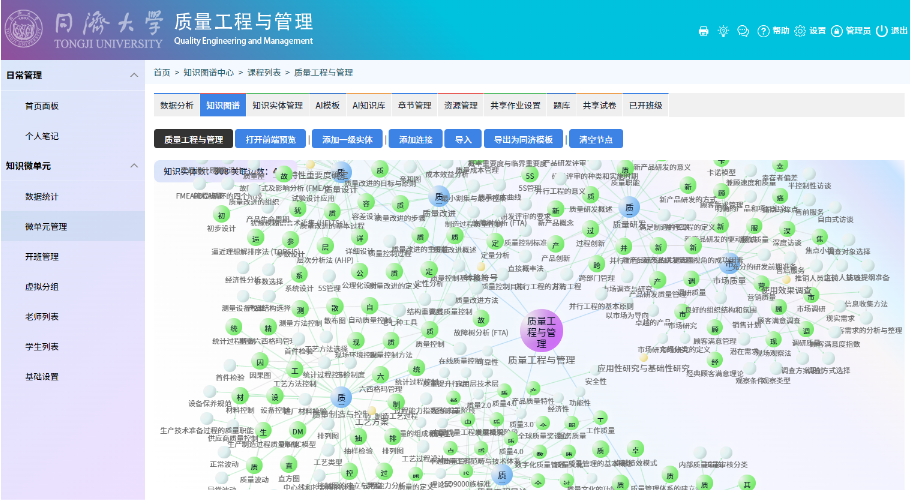The height and width of the screenshot is (500, 910).
Task: Click the Tongji University round logo
Action: (x=24, y=29)
